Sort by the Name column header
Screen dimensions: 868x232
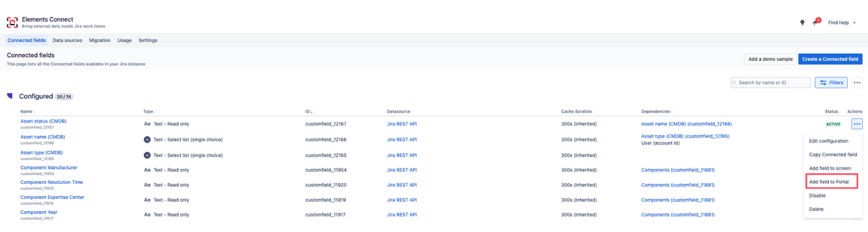coord(27,111)
